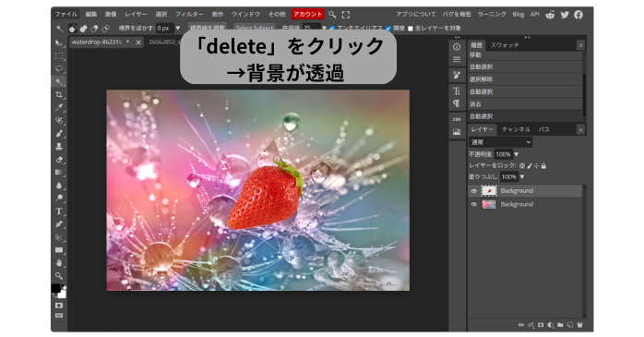Hide the strawberry Background layer eye
This screenshot has height=337, width=644.
[473, 191]
